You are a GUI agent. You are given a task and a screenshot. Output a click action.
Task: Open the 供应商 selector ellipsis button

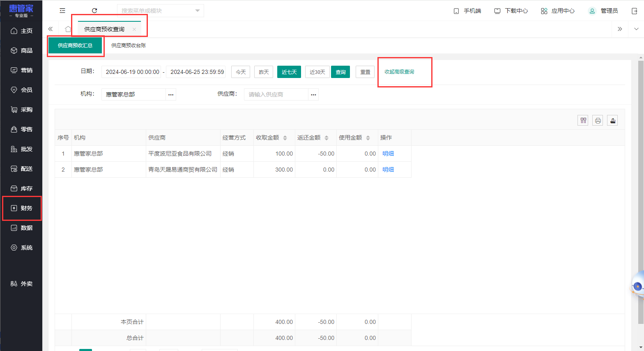313,94
